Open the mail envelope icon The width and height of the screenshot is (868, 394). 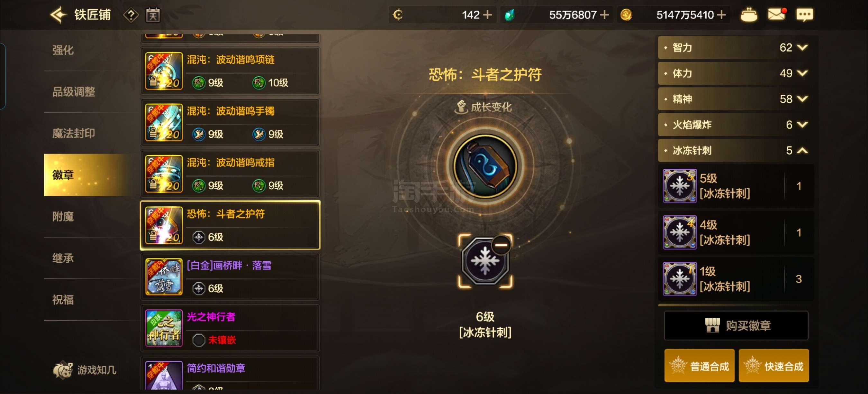pos(777,14)
